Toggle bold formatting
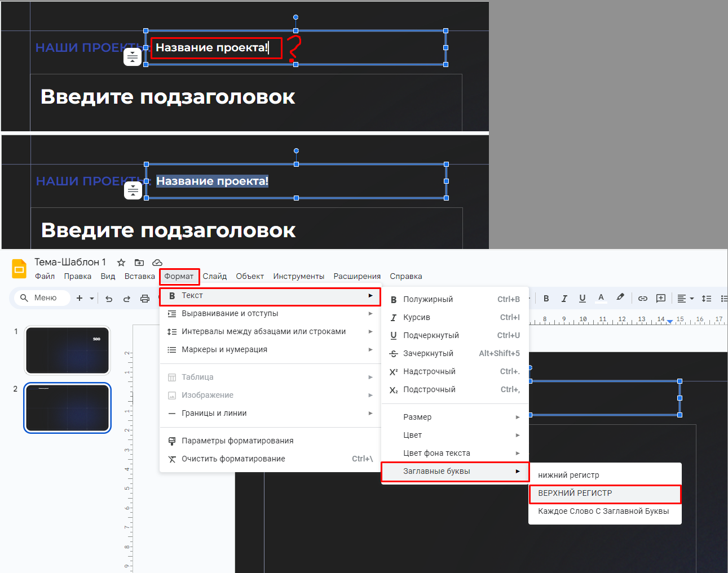The width and height of the screenshot is (728, 573). (546, 298)
